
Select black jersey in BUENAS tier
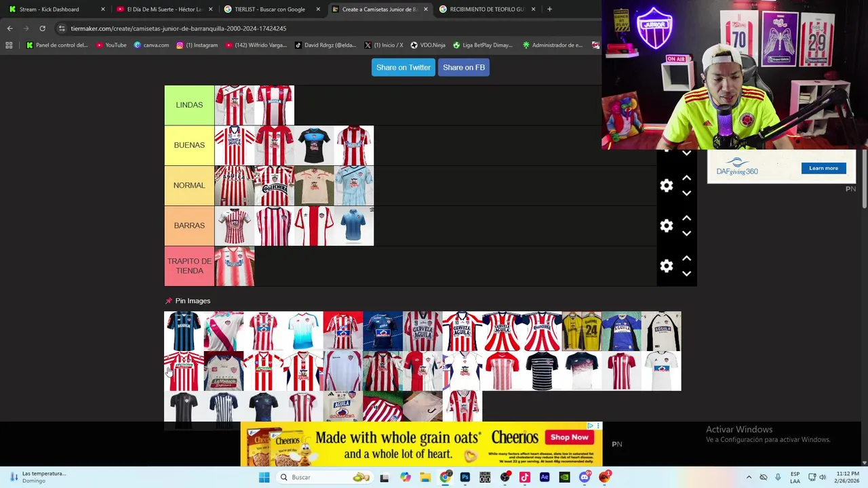(x=314, y=145)
